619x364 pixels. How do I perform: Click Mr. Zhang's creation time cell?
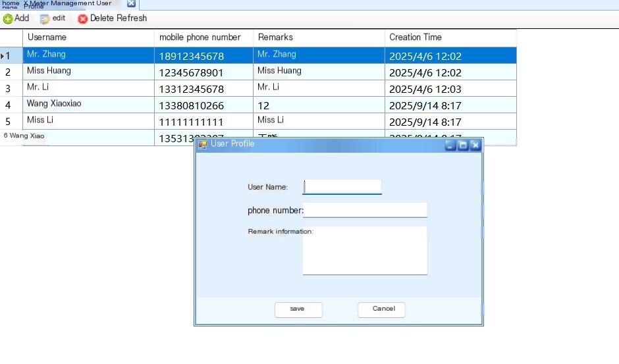point(450,55)
